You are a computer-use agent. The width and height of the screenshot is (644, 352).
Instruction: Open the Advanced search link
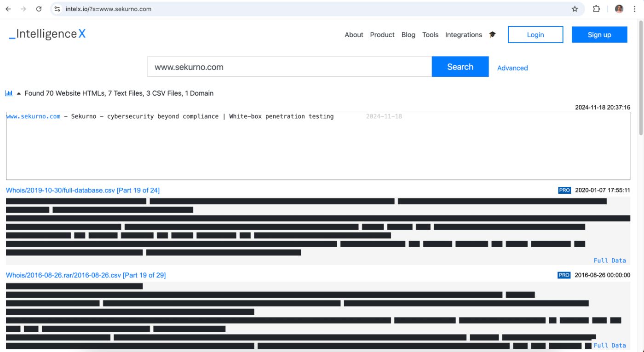point(512,68)
